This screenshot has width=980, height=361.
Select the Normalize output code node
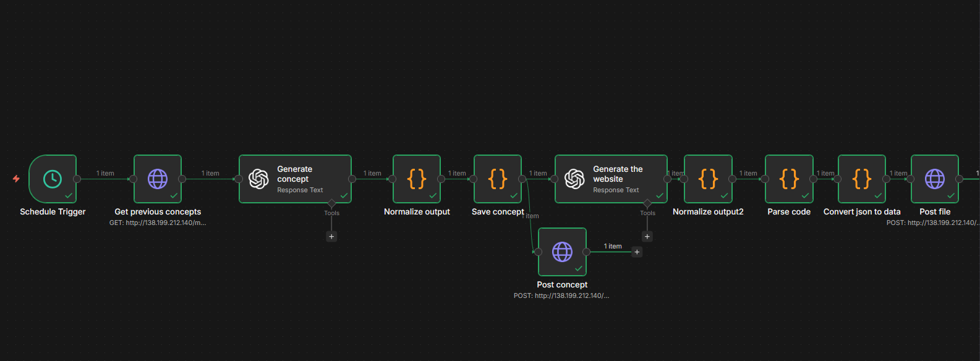[417, 179]
